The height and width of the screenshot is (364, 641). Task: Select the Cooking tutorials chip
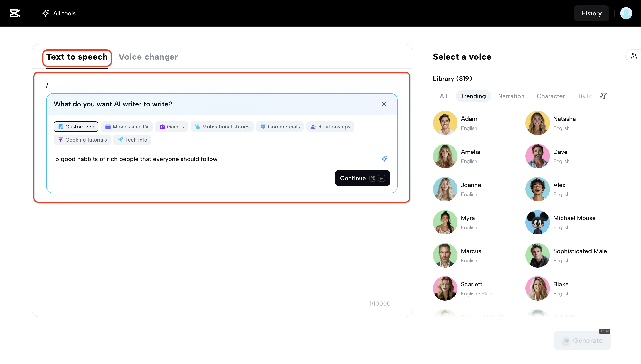pyautogui.click(x=82, y=140)
